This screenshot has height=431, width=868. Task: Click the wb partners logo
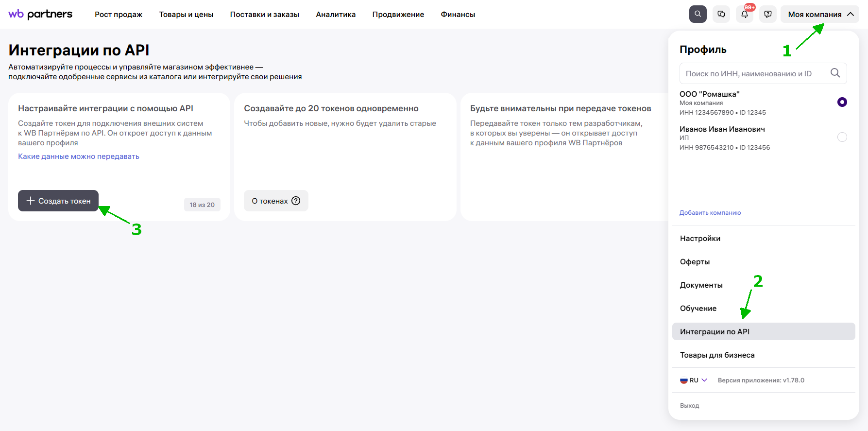(40, 14)
